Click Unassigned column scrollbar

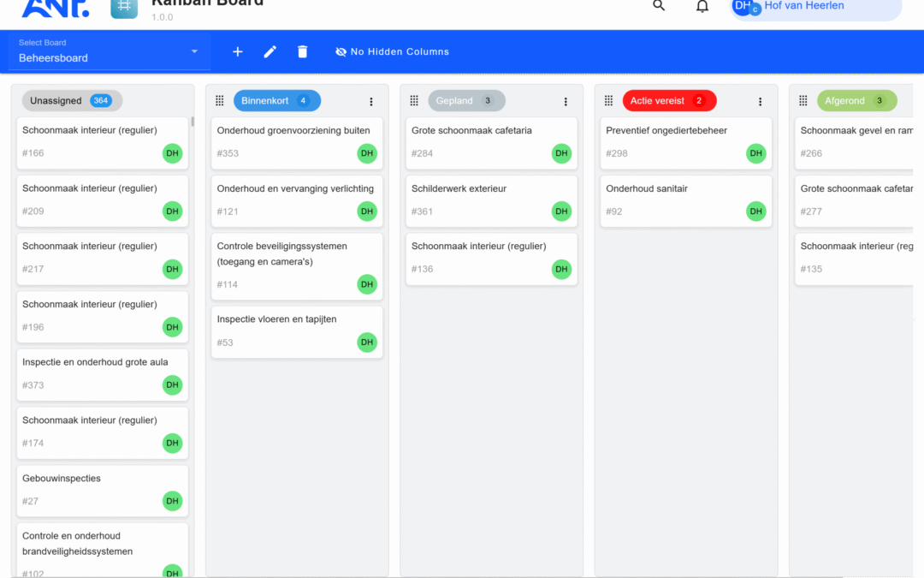coord(192,122)
